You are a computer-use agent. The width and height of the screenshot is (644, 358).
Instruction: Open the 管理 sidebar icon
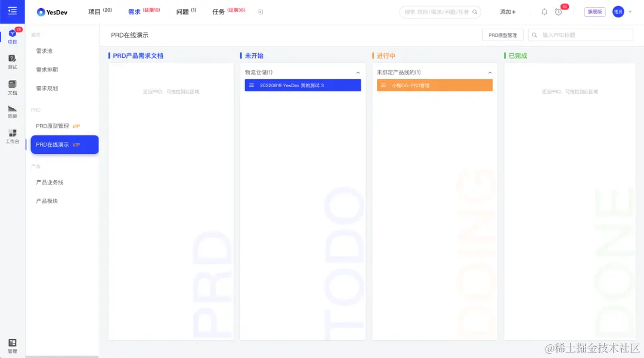[x=13, y=346]
